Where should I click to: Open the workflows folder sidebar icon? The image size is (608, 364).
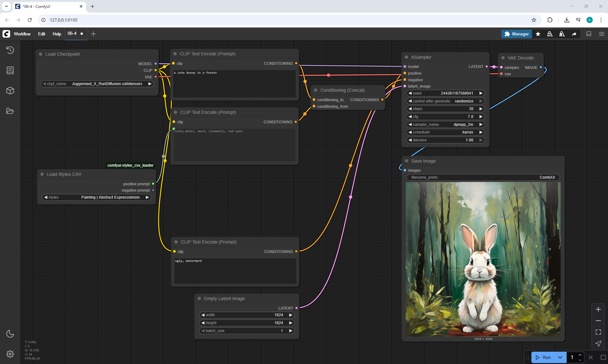pyautogui.click(x=10, y=111)
